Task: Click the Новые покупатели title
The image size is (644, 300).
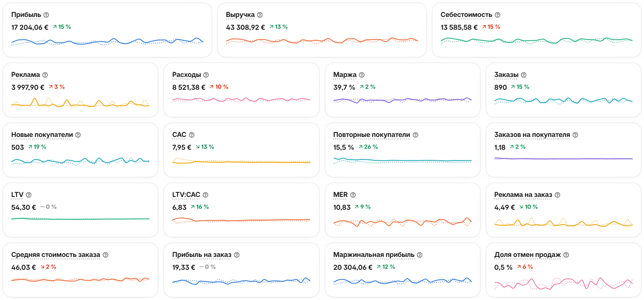Action: click(42, 135)
